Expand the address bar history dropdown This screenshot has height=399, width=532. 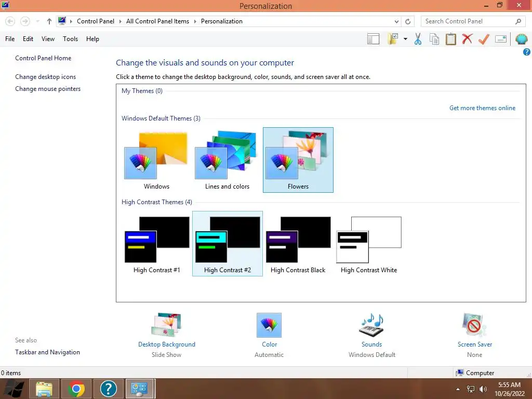click(396, 21)
